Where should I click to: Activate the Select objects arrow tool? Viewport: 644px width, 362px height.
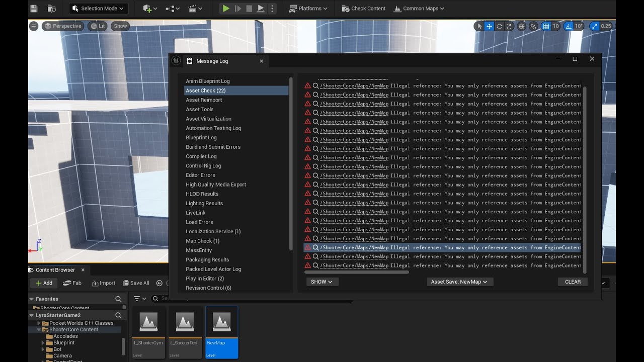pyautogui.click(x=479, y=26)
